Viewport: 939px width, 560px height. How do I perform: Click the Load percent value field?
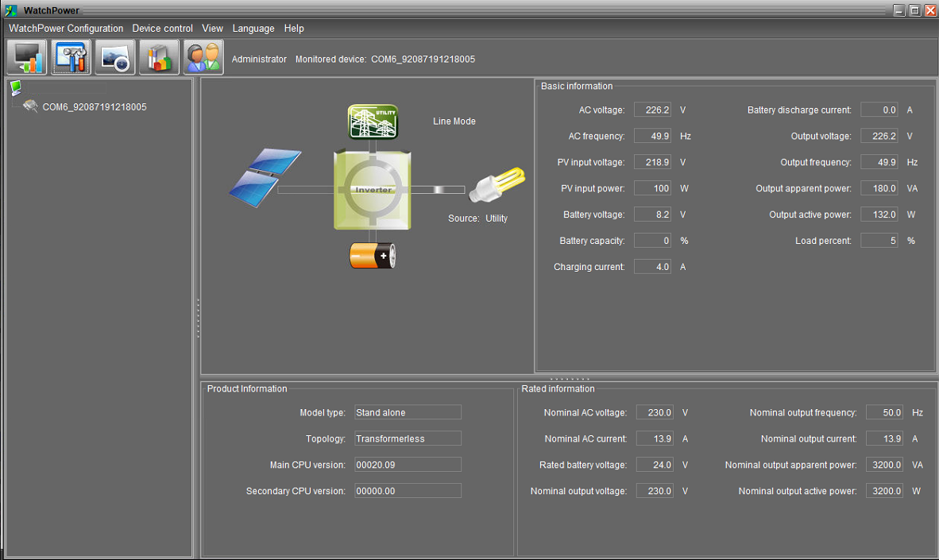click(879, 241)
